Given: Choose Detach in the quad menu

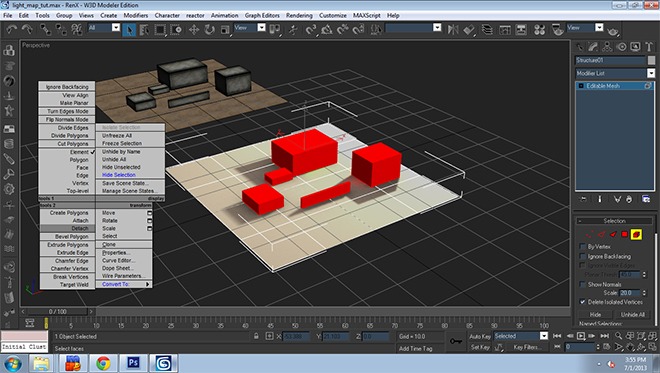Looking at the screenshot, I should tap(67, 228).
